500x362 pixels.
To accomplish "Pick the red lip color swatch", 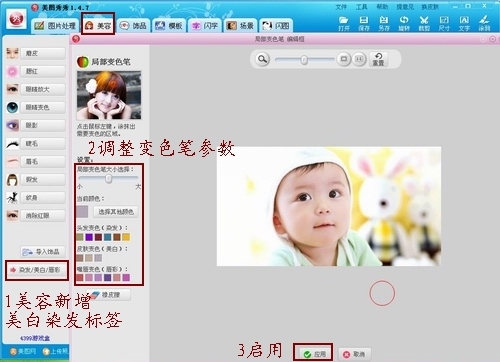I will click(x=80, y=277).
